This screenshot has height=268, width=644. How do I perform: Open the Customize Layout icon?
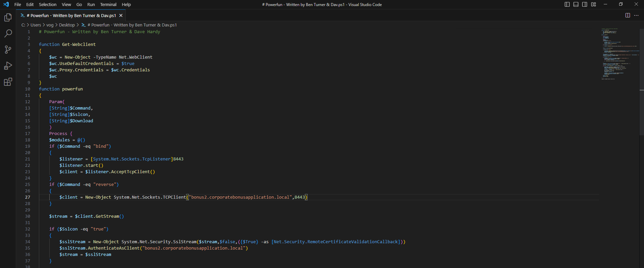point(594,4)
